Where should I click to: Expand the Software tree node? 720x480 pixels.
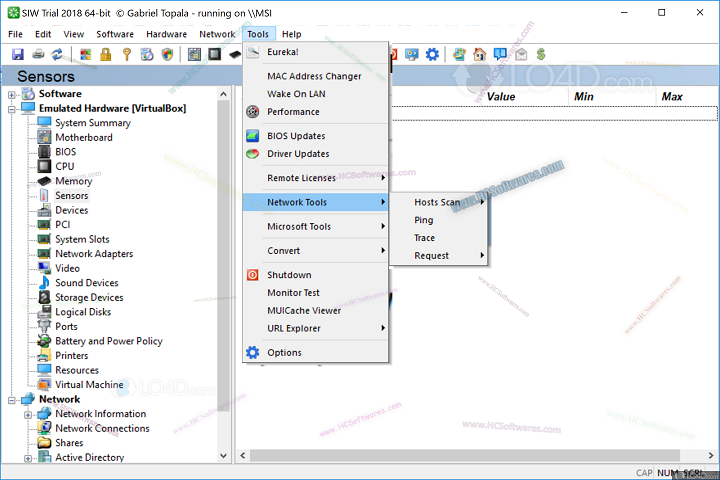tap(12, 94)
